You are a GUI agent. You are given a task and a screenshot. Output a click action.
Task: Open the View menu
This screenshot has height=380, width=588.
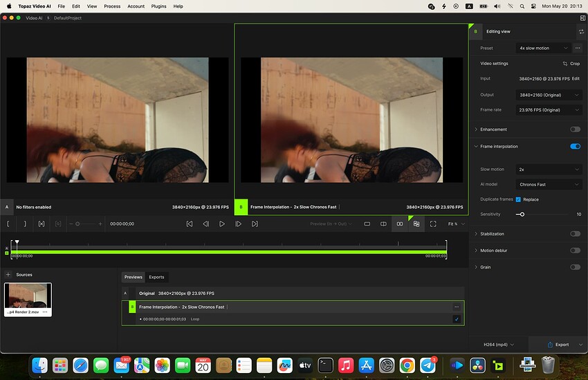[x=92, y=6]
